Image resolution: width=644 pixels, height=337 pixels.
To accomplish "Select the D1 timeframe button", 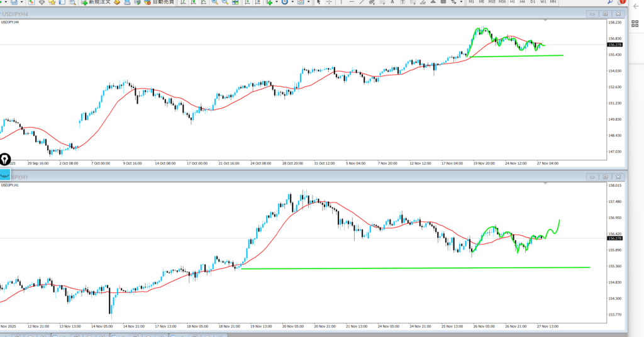I will (533, 3).
